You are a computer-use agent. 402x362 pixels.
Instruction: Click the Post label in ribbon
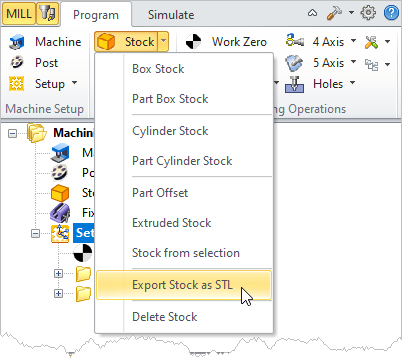[46, 63]
